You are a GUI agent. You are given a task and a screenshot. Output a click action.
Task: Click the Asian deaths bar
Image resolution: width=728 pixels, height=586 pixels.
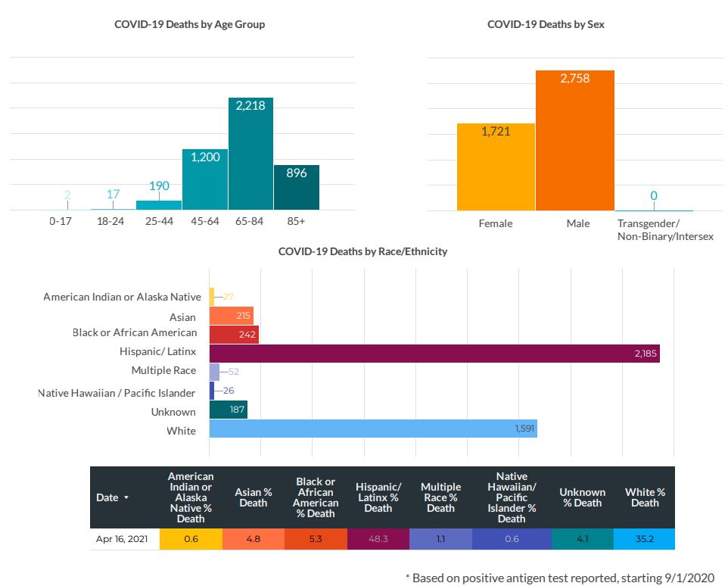tap(231, 316)
